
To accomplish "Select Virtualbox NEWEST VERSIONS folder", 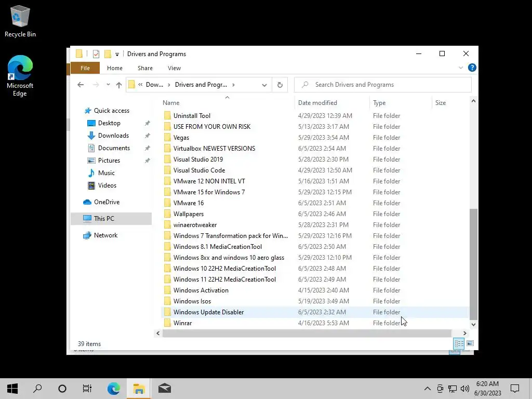I will click(x=214, y=149).
